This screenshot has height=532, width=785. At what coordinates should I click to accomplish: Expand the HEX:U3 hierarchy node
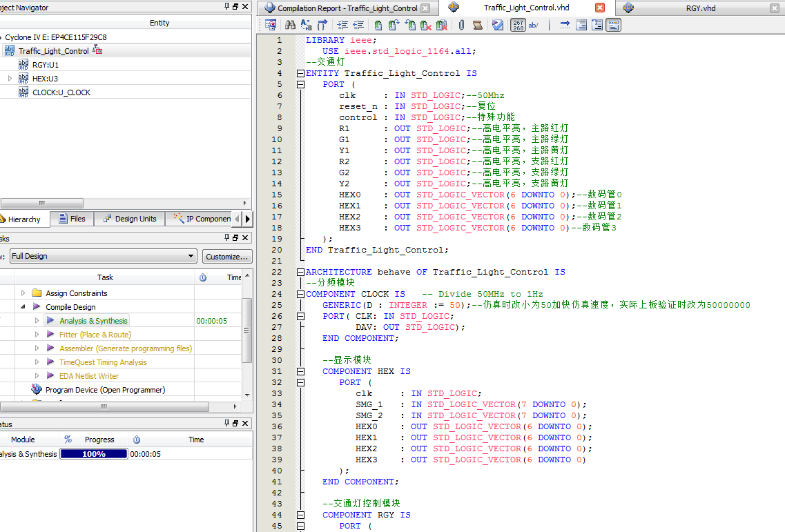tap(10, 79)
